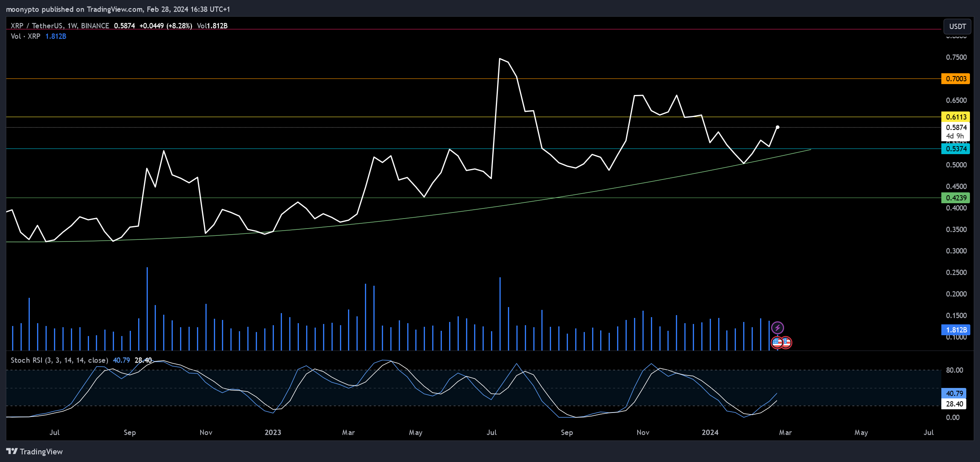Click the Vol1.812B text in header
Screen dimensions: 980x462
point(212,26)
